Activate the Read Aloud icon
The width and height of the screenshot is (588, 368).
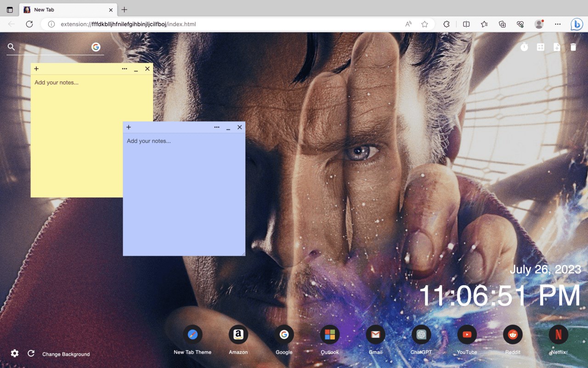[408, 24]
